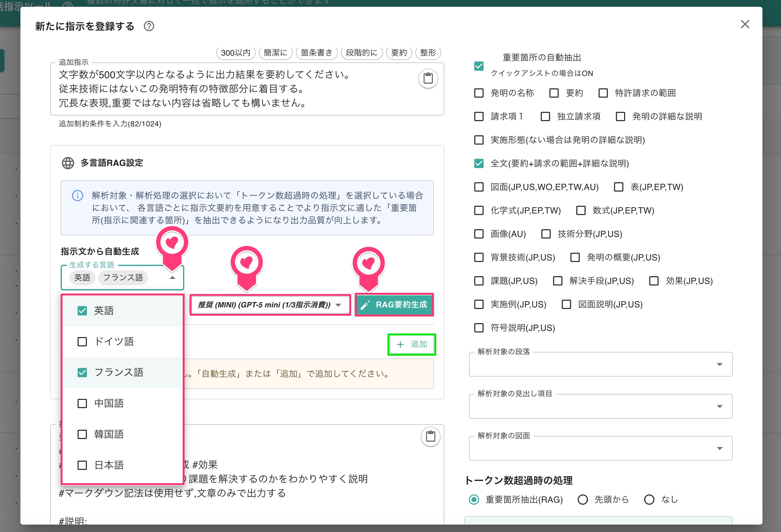This screenshot has height=532, width=781.
Task: Select 先頭から radio option
Action: pyautogui.click(x=583, y=500)
